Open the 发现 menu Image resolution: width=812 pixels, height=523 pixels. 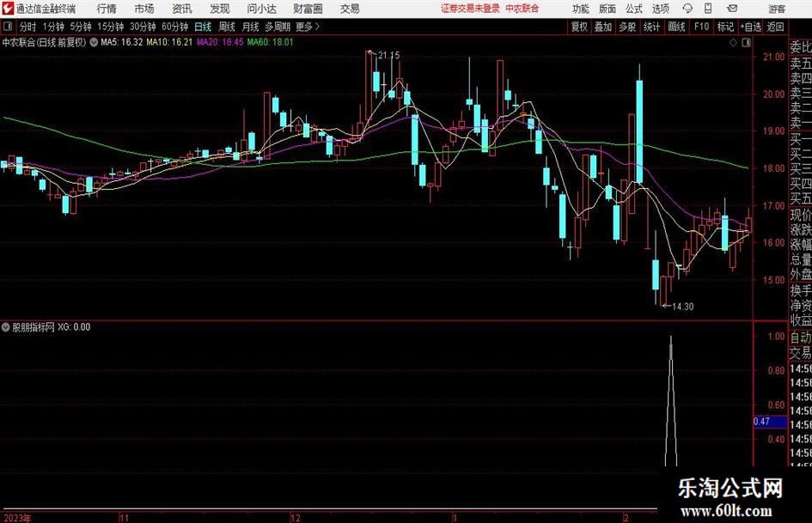click(x=220, y=9)
